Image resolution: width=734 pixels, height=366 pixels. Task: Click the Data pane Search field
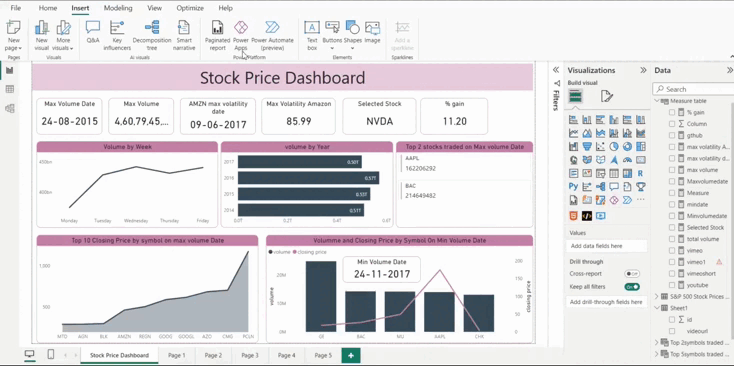(x=693, y=89)
